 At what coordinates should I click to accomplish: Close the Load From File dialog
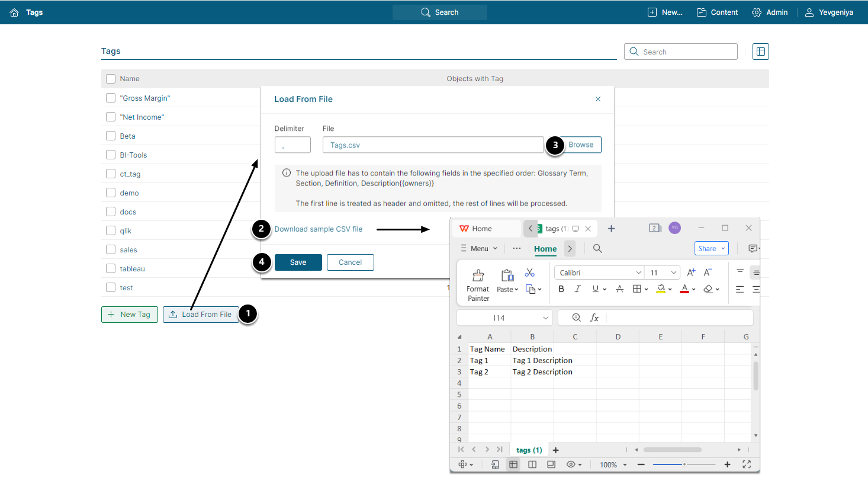click(x=598, y=99)
